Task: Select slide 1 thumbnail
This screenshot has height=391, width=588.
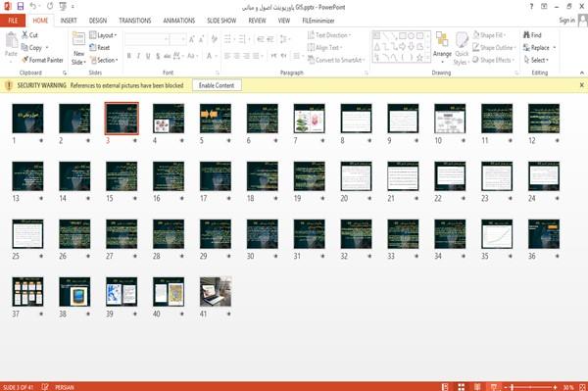Action: 27,119
